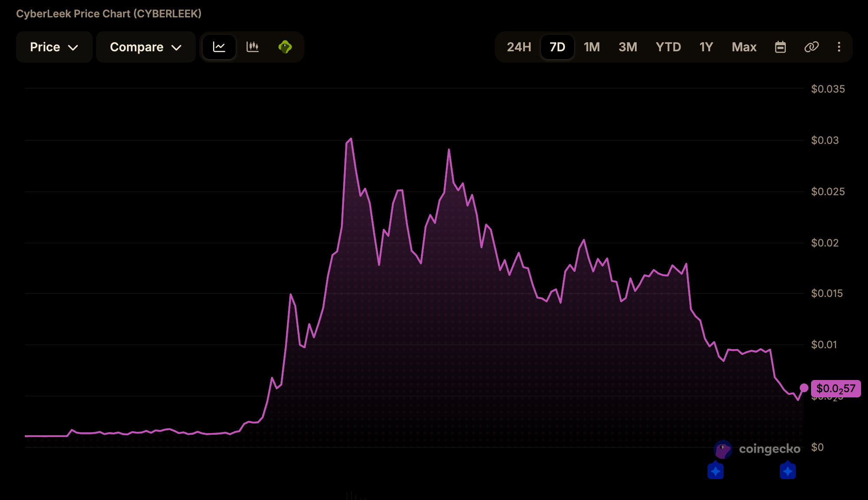The width and height of the screenshot is (868, 500).
Task: Open the calendar date range picker
Action: coord(781,47)
